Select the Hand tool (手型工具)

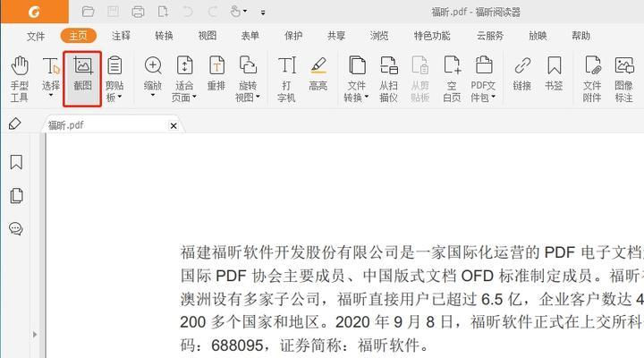(x=20, y=79)
